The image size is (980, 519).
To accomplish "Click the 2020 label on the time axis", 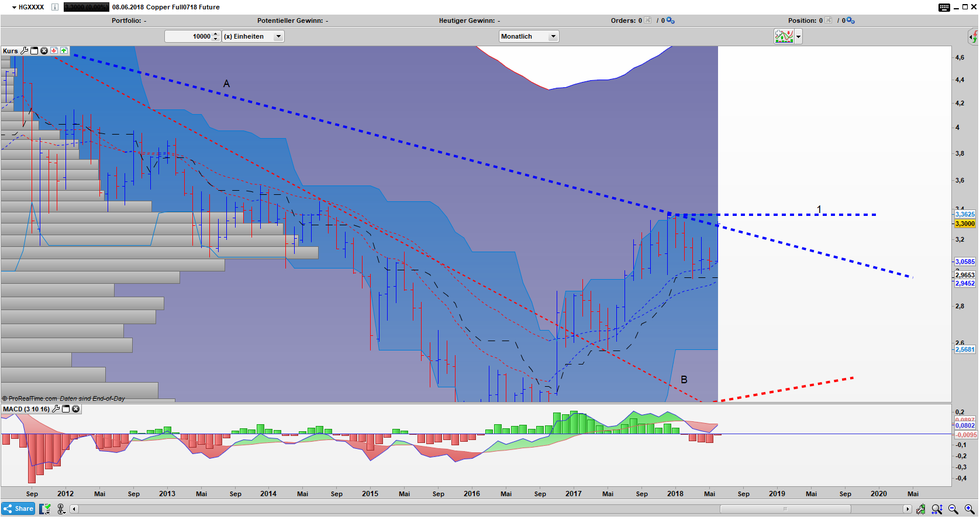I will coord(879,494).
